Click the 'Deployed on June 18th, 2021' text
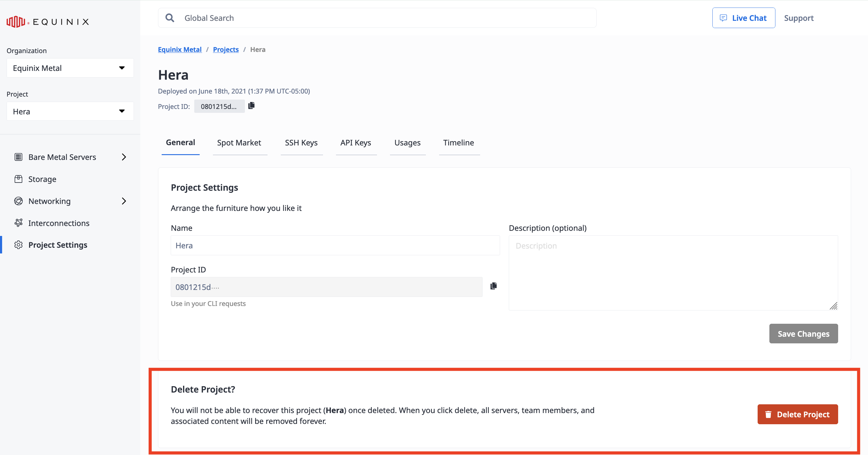The width and height of the screenshot is (868, 455). [234, 91]
